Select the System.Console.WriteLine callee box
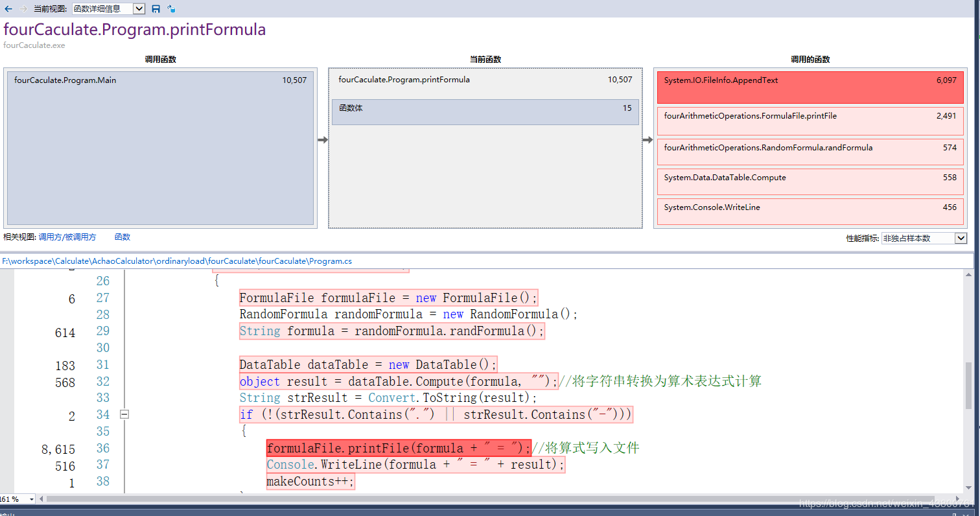 coord(810,211)
